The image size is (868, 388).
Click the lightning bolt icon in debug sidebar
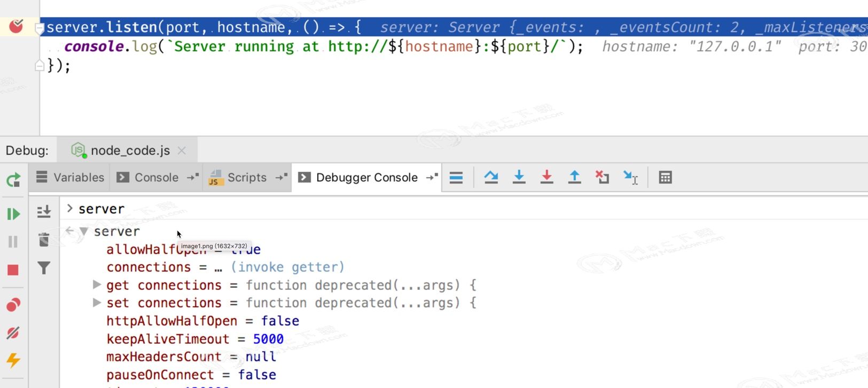click(x=13, y=360)
